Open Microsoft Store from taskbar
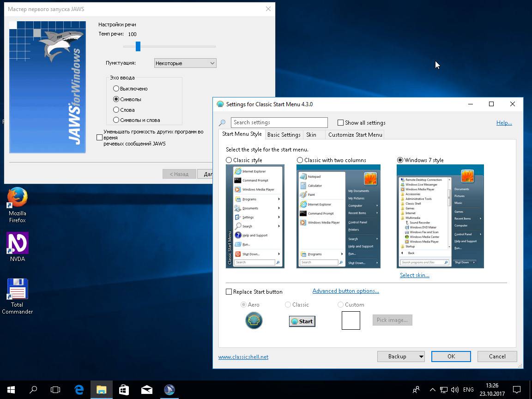This screenshot has height=399, width=532. pos(124,389)
